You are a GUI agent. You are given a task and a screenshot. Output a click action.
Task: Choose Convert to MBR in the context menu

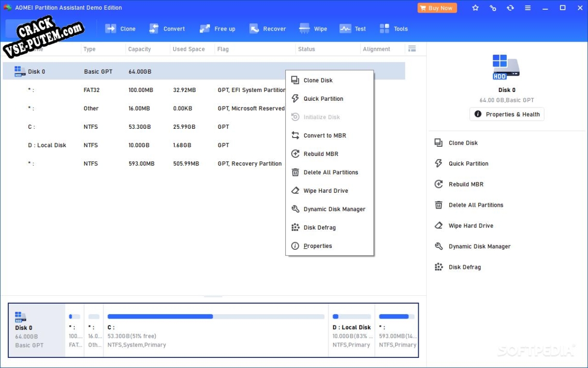pyautogui.click(x=330, y=136)
